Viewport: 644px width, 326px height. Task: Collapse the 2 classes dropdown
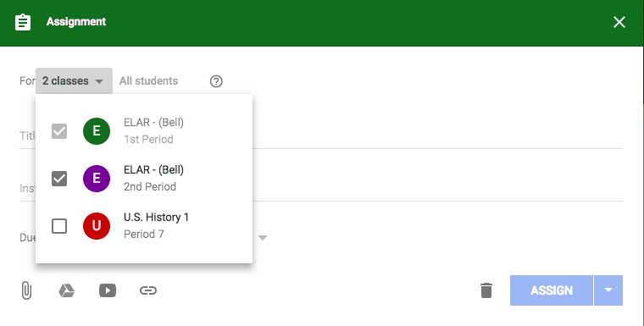click(x=74, y=81)
